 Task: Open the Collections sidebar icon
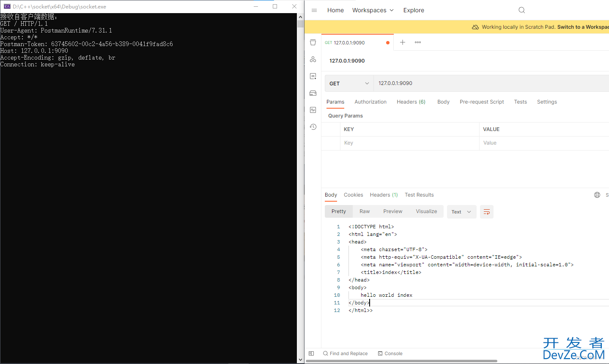click(x=313, y=42)
